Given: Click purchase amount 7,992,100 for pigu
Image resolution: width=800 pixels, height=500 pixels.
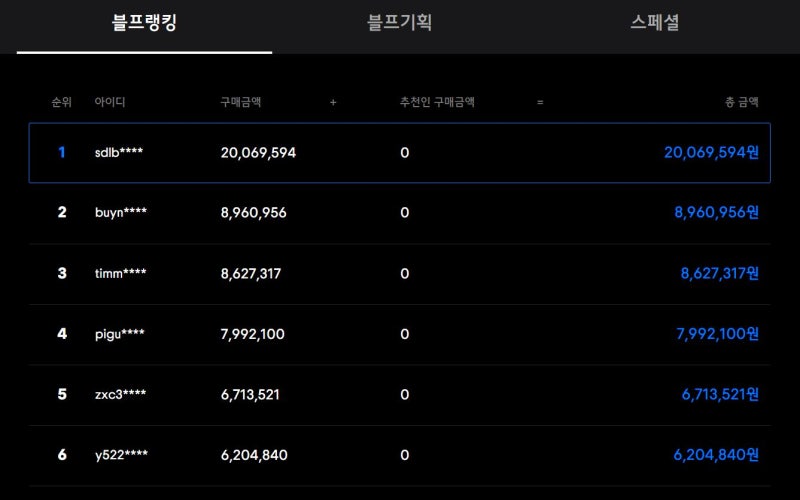Looking at the screenshot, I should pos(253,334).
